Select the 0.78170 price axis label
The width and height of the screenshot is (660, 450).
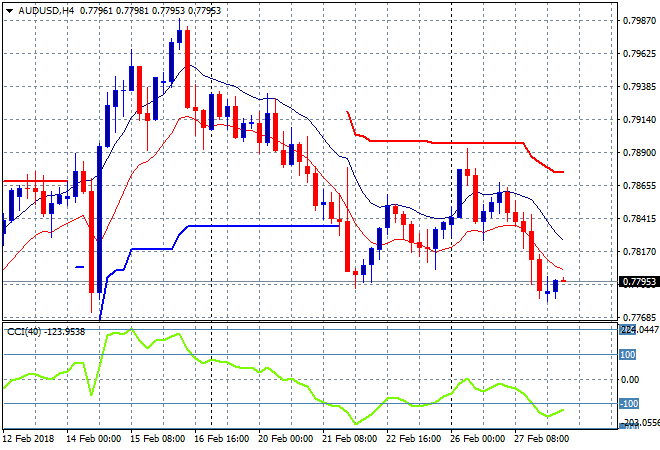639,252
